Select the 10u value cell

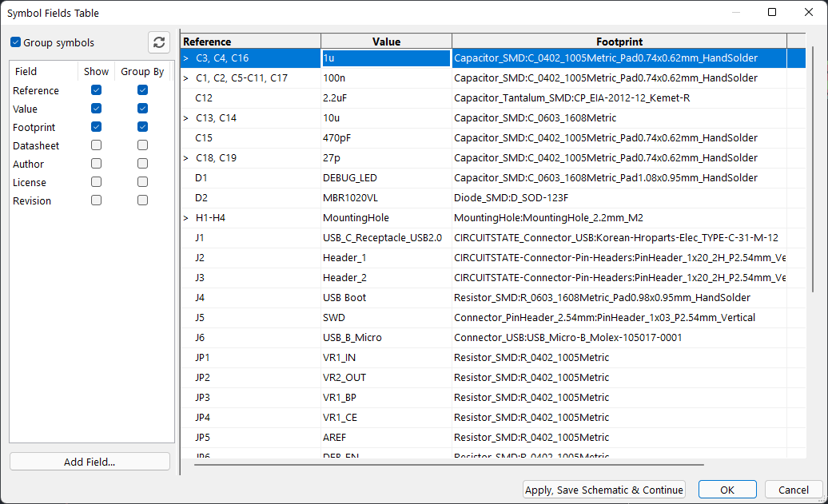pyautogui.click(x=386, y=118)
